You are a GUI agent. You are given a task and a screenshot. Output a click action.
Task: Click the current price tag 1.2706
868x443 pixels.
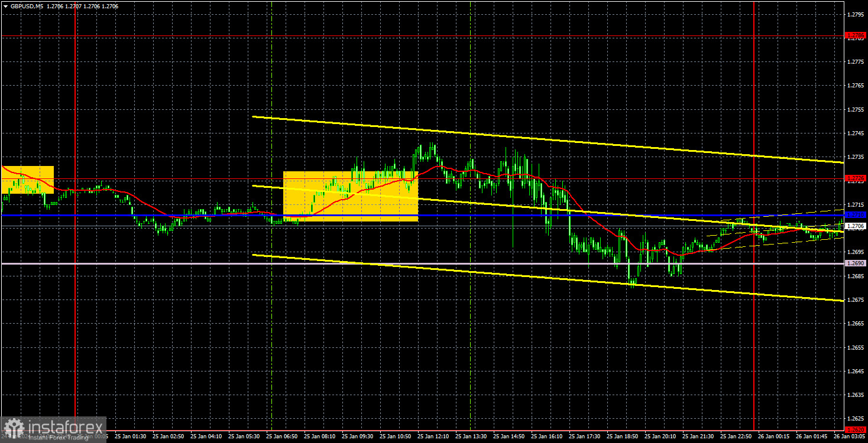tap(856, 226)
